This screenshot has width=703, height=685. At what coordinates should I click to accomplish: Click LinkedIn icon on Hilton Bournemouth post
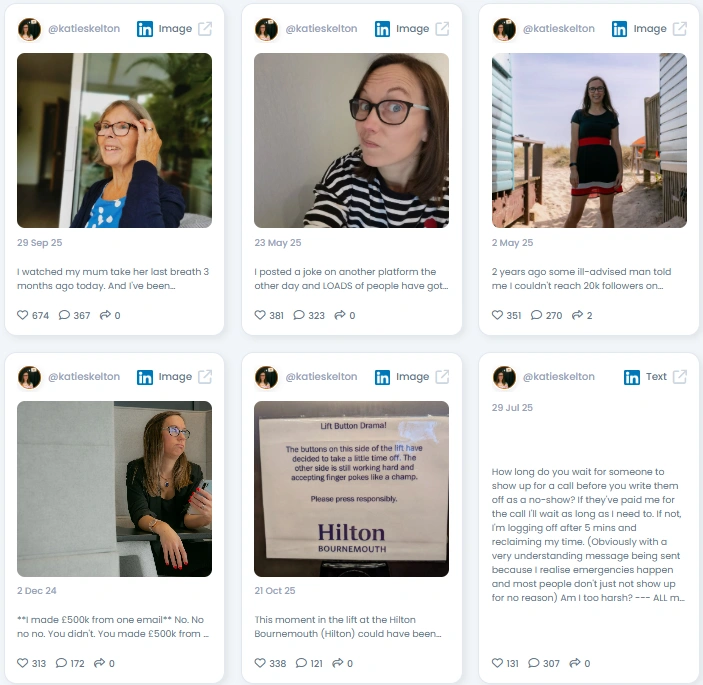382,377
